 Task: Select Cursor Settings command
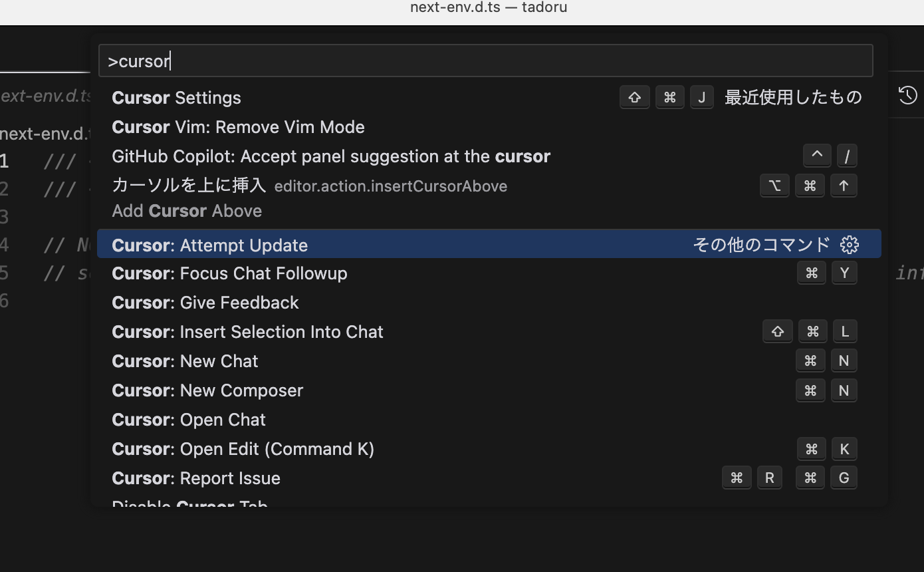click(x=177, y=98)
